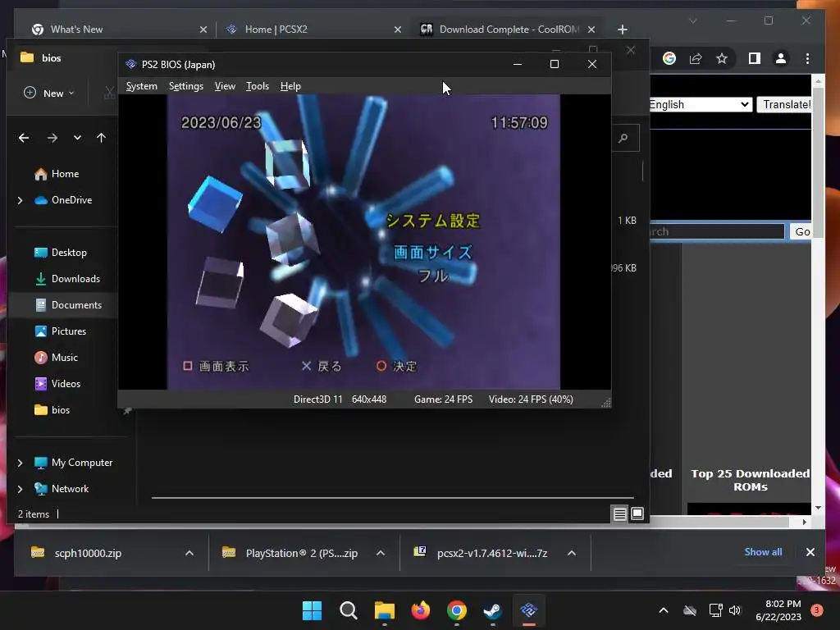Expand the My Computer tree node
840x630 pixels.
coord(21,463)
